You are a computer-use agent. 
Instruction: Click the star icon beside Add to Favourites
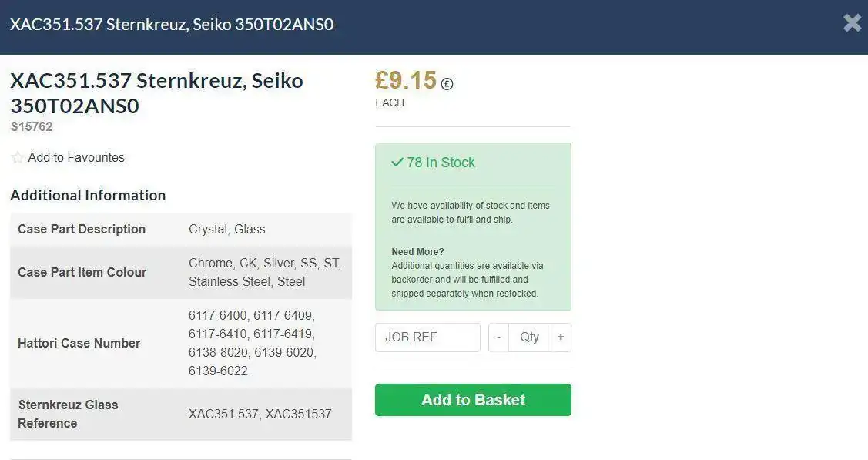pos(17,158)
